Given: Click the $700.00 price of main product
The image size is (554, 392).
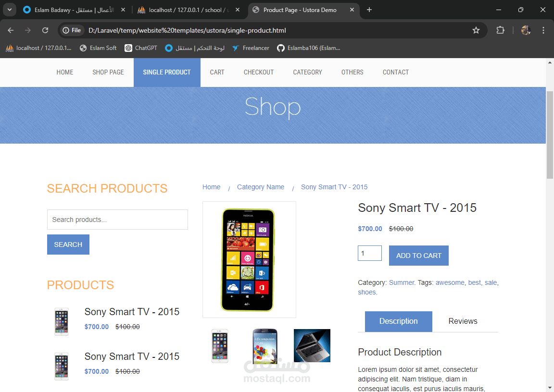Looking at the screenshot, I should click(370, 229).
